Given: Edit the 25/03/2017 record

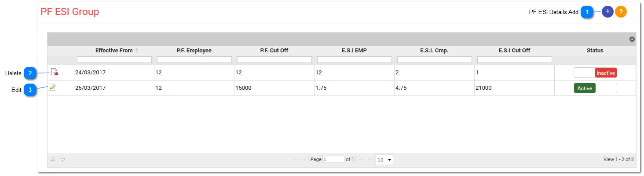Looking at the screenshot, I should tap(52, 87).
